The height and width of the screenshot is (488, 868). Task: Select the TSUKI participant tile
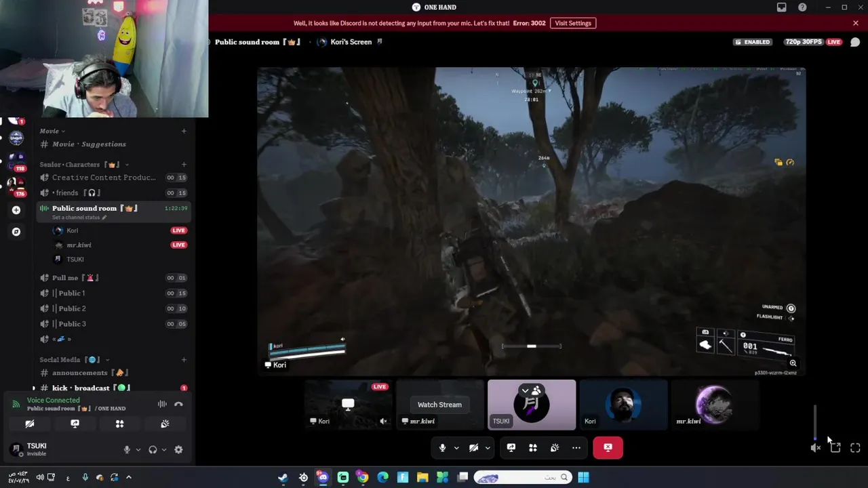click(532, 405)
